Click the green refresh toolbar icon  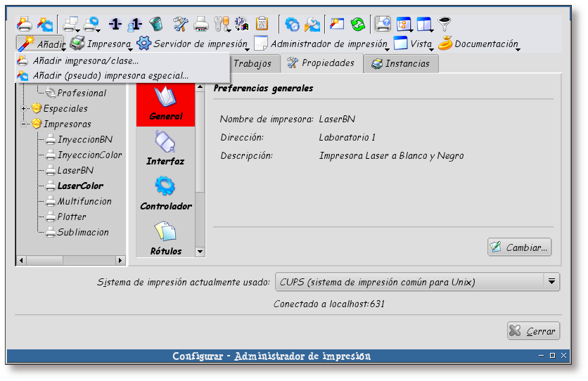[358, 24]
